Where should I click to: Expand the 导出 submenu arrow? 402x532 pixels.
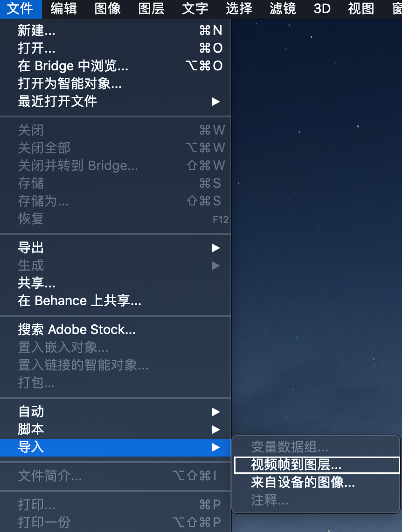pyautogui.click(x=215, y=248)
